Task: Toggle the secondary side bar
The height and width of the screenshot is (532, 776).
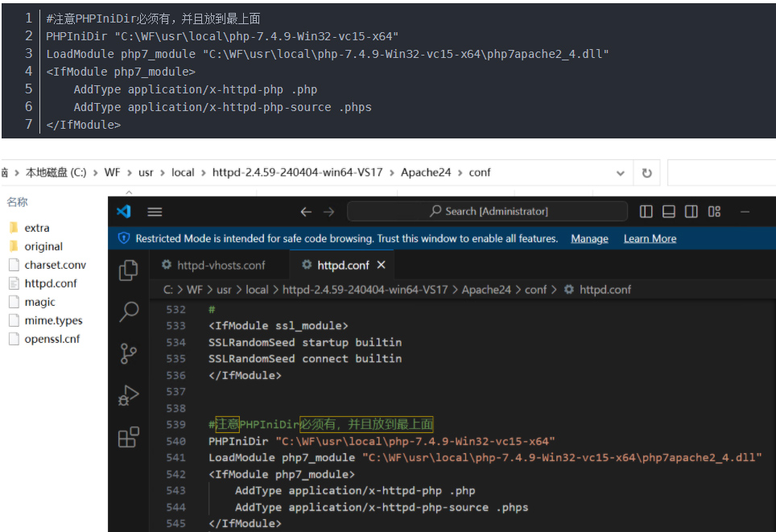Action: 691,212
